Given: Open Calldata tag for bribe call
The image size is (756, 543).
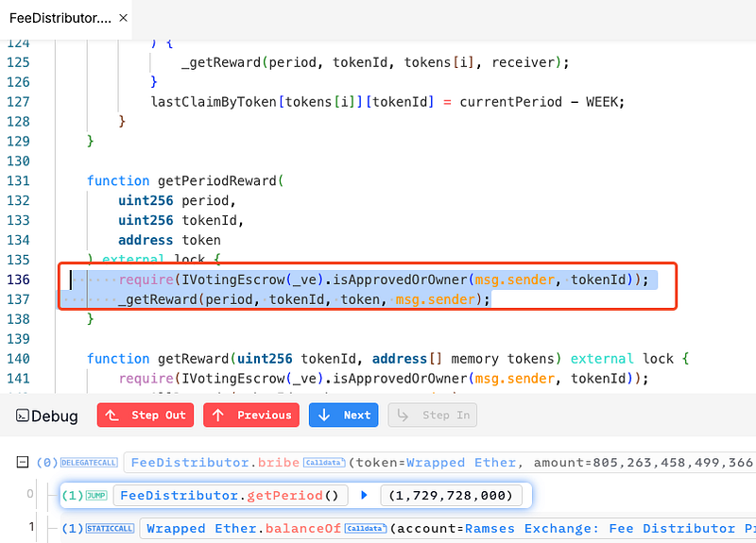Looking at the screenshot, I should coord(324,463).
